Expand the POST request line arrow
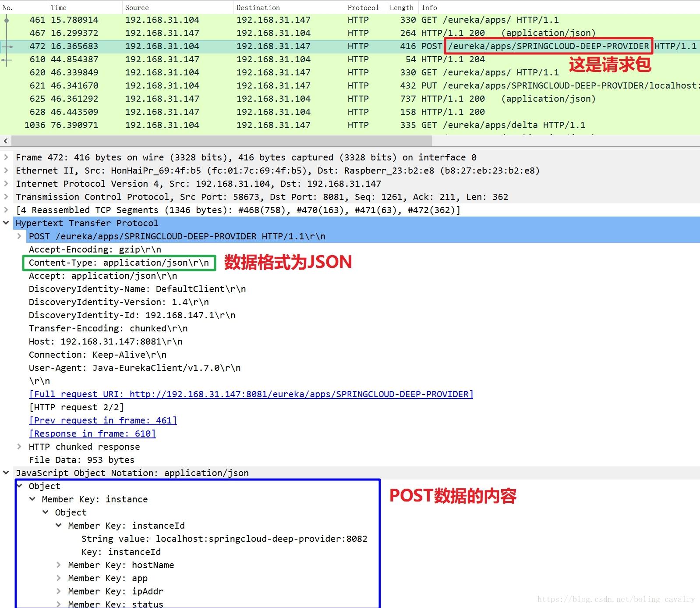700x608 pixels. point(19,236)
